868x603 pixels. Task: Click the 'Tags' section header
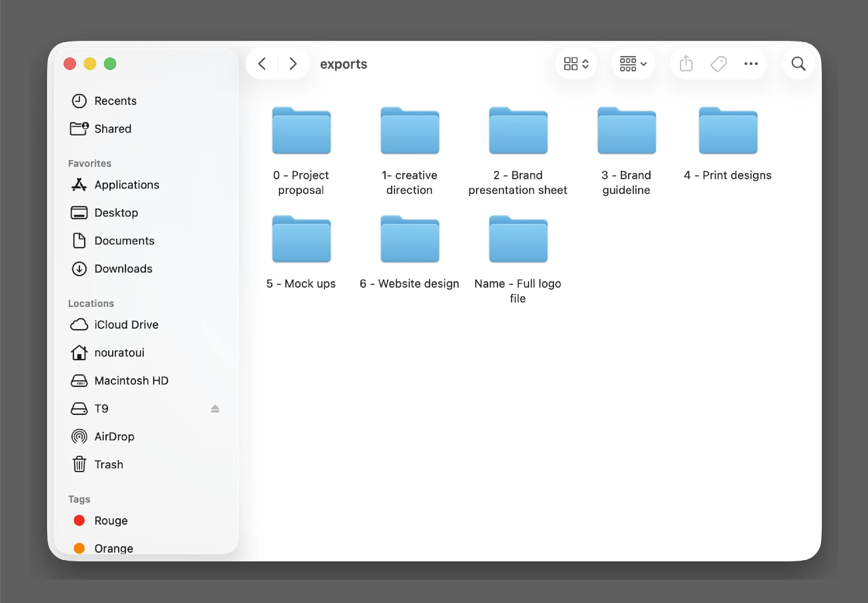click(x=79, y=499)
